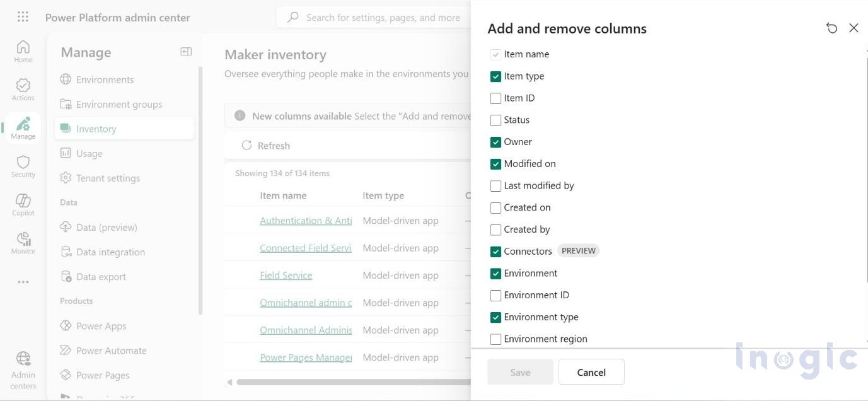The image size is (868, 401).
Task: Click the Power Apps icon
Action: click(x=66, y=325)
